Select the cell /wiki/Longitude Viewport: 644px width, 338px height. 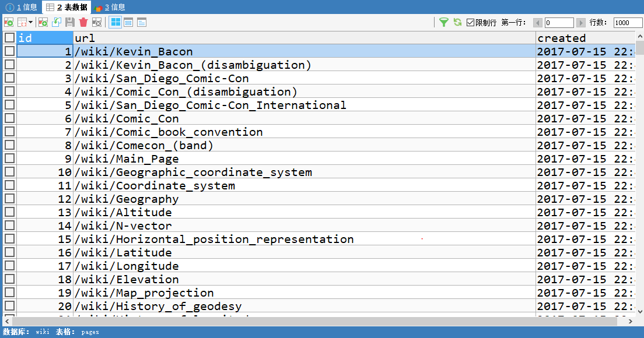[x=304, y=266]
